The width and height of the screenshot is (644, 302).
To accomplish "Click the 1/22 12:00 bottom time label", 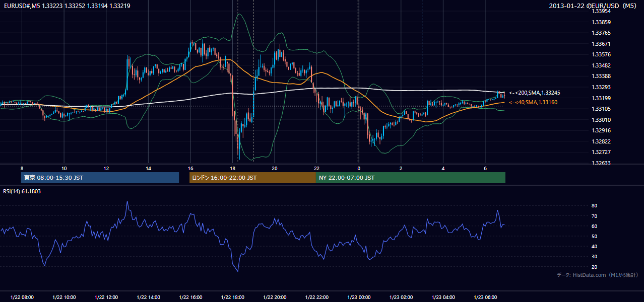I will pyautogui.click(x=106, y=297).
